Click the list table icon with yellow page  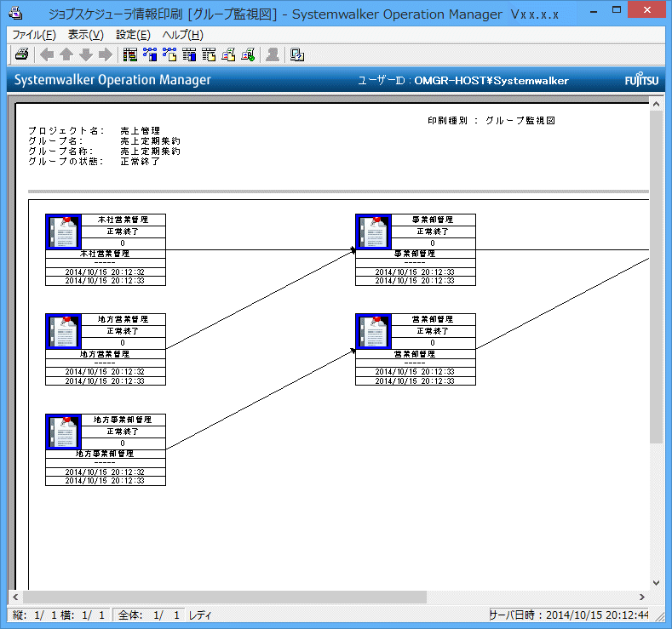209,54
